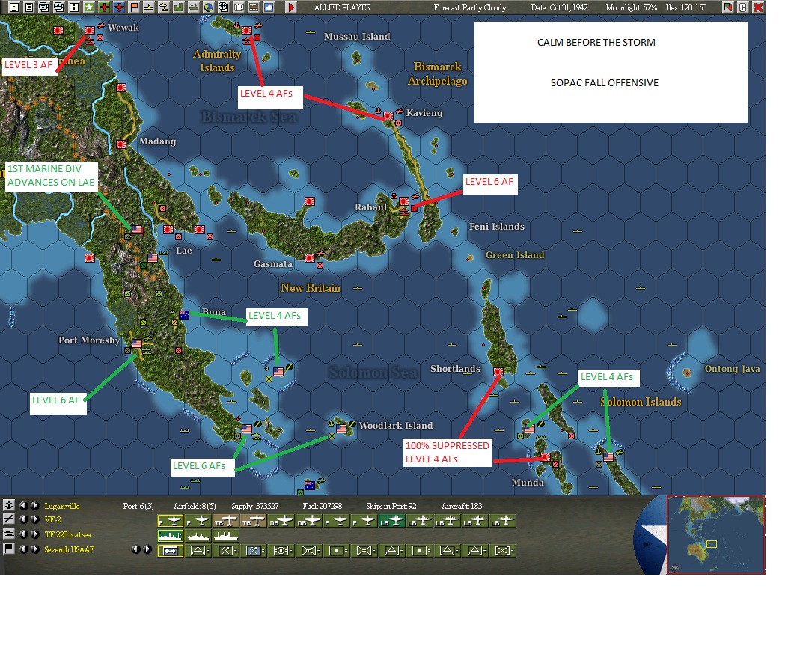The image size is (794, 672).
Task: Go to next air unit after VF-2
Action: (35, 519)
